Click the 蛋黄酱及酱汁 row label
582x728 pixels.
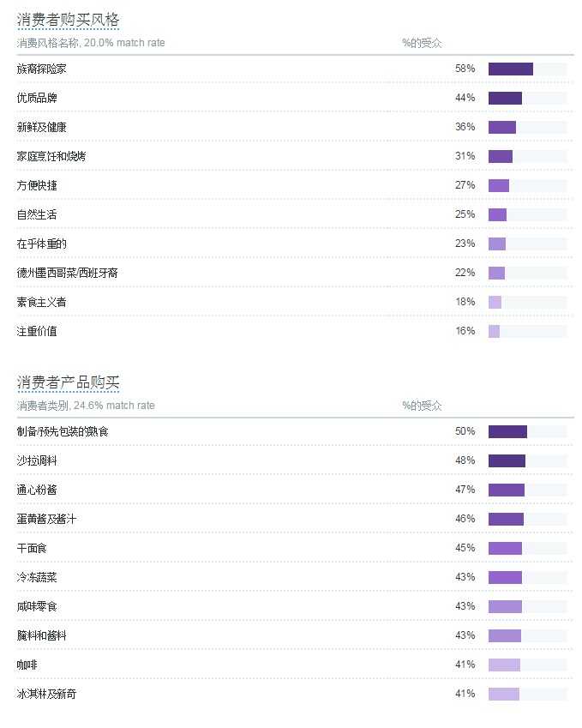click(x=46, y=519)
